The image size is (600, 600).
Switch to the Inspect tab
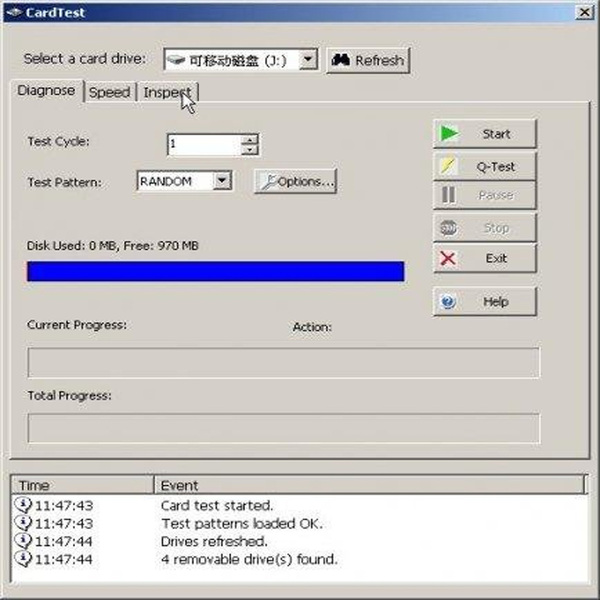[168, 92]
